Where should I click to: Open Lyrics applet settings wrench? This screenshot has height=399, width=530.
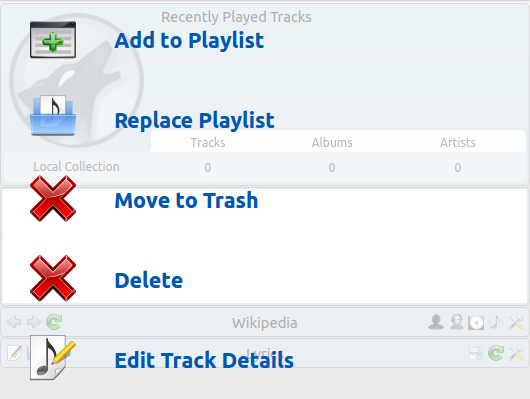pos(516,353)
